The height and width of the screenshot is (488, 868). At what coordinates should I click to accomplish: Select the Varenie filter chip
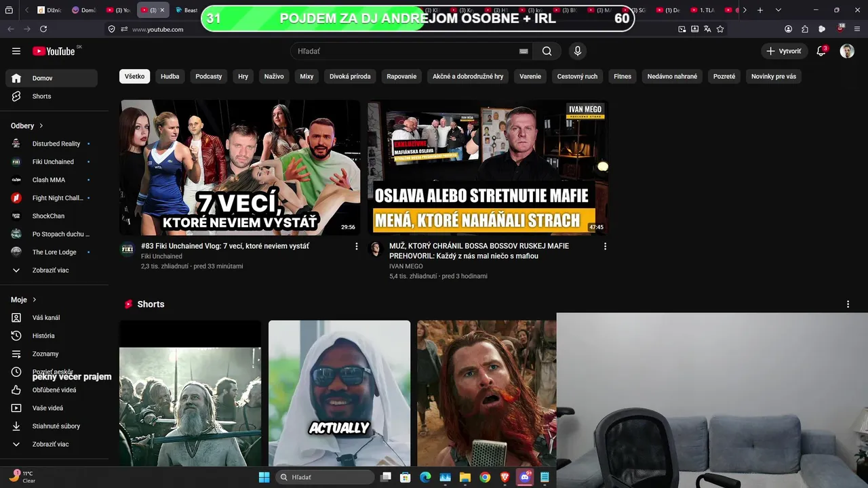[x=530, y=77]
